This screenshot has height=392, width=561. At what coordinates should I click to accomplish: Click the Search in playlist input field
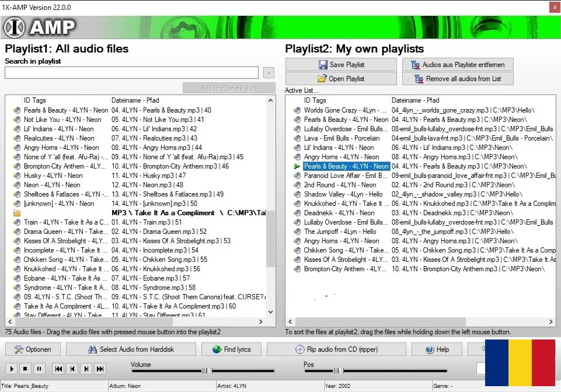coord(131,73)
